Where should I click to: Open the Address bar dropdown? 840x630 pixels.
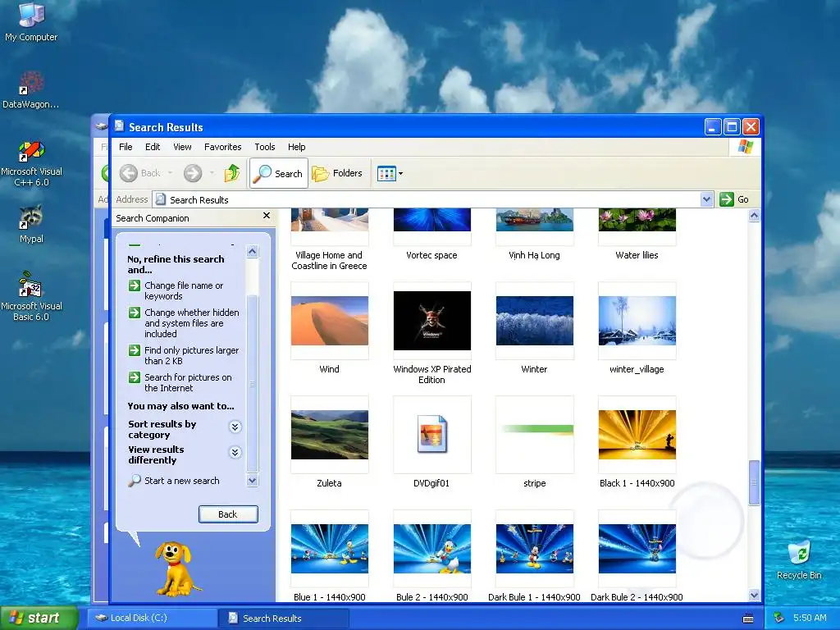click(706, 199)
